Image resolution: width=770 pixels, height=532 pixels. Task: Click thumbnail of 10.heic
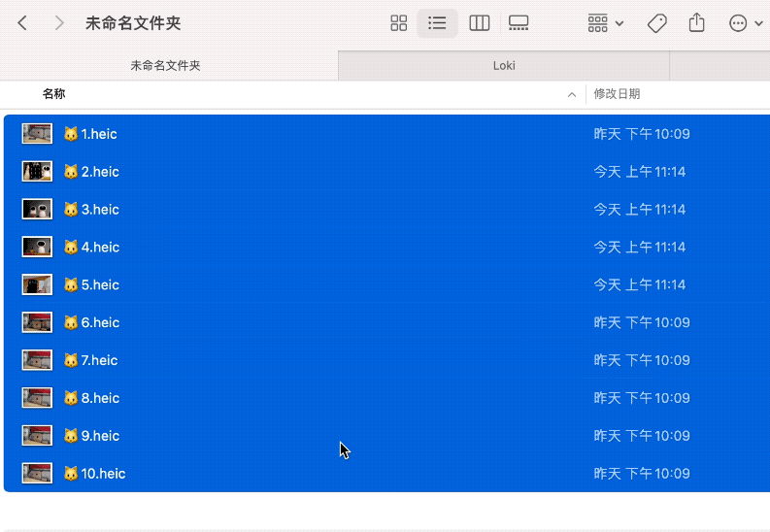tap(37, 474)
